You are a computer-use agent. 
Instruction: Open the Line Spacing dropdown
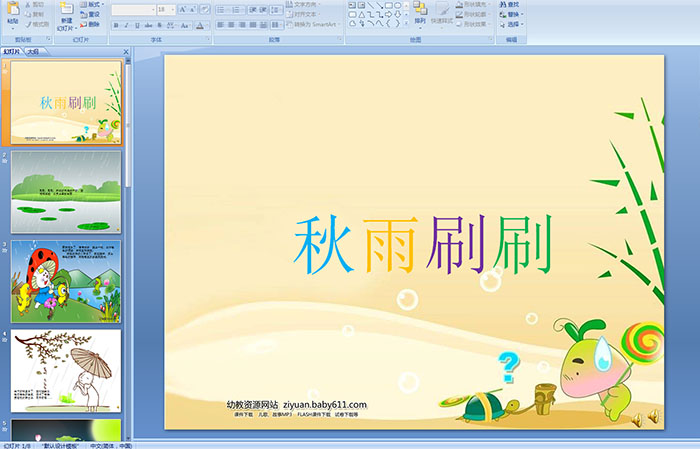coord(276,10)
